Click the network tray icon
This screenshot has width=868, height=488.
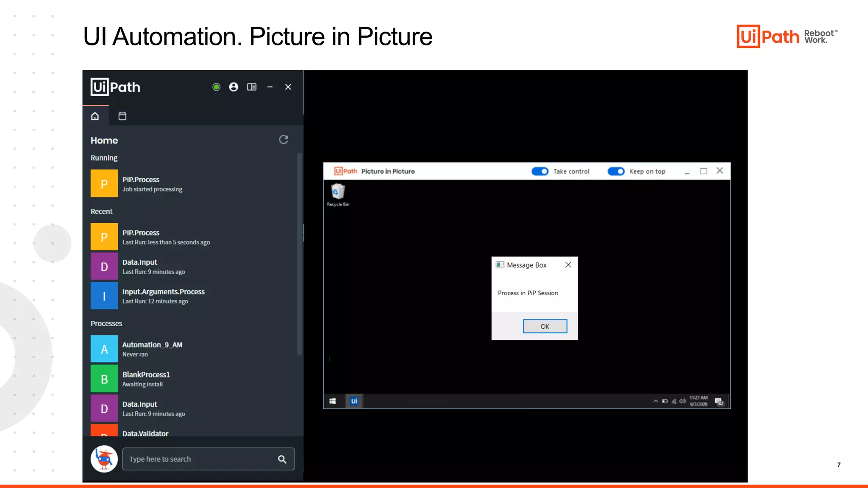coord(674,401)
